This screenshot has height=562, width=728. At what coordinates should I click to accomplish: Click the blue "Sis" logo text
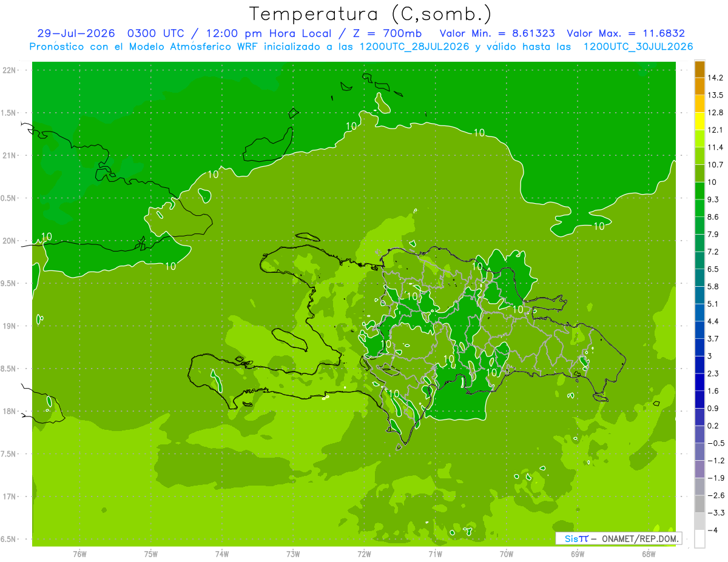[571, 539]
